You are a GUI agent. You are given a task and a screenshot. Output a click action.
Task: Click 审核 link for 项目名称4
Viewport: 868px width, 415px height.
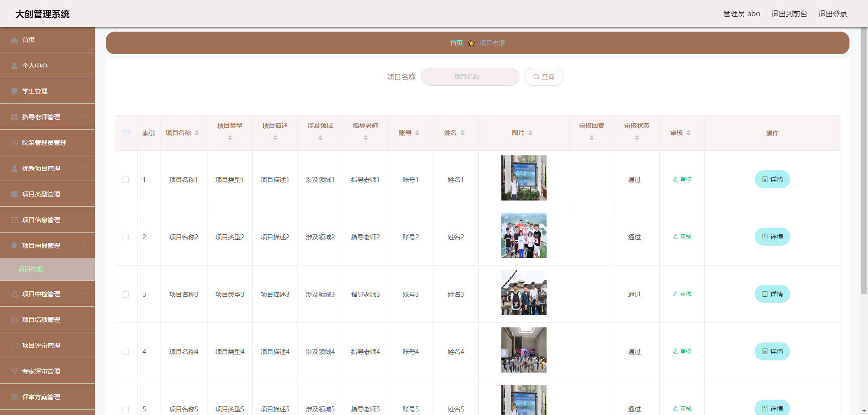click(x=682, y=352)
